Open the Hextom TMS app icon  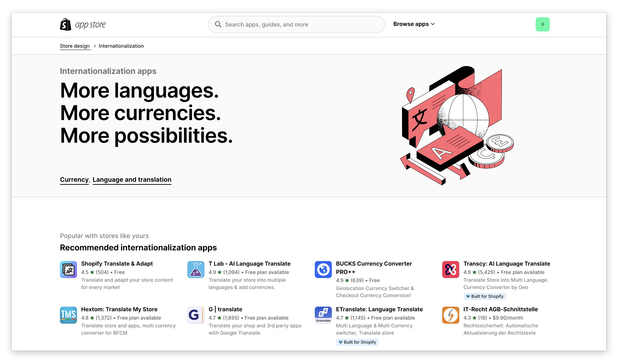tap(68, 315)
